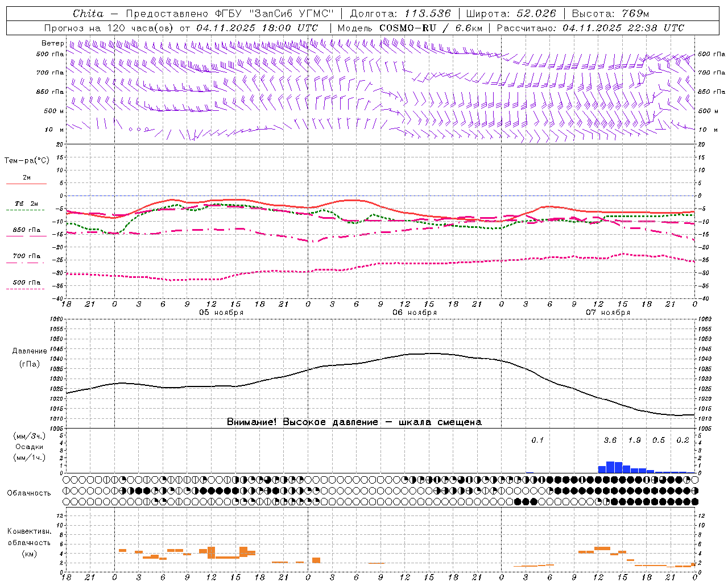Click the 'Высота: 769м' elevation label
Viewport: 728px width, 582px height.
[x=610, y=14]
